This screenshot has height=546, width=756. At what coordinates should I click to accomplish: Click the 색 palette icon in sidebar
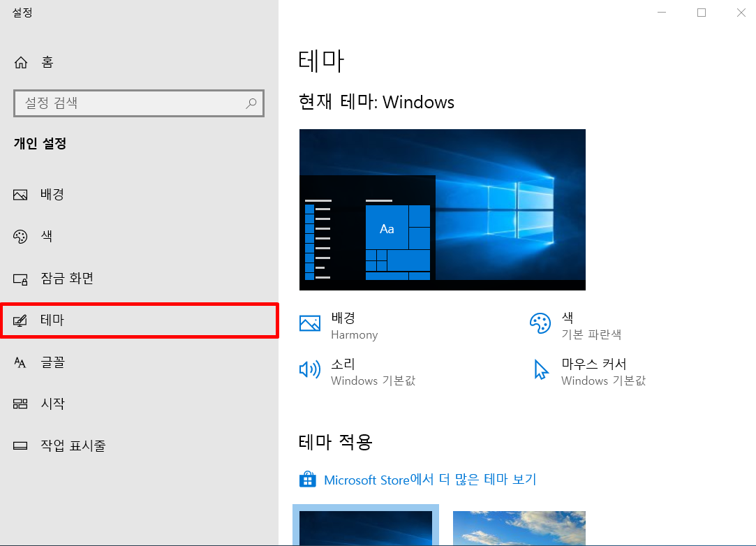(20, 236)
